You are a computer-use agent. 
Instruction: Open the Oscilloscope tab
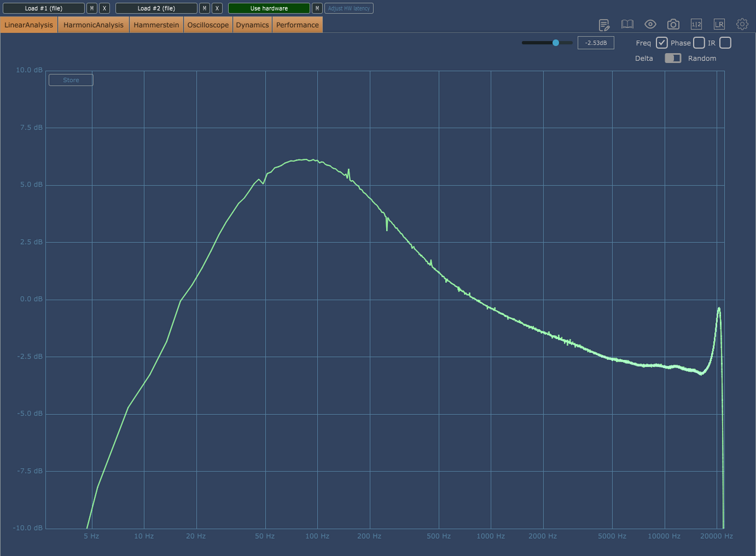point(208,25)
